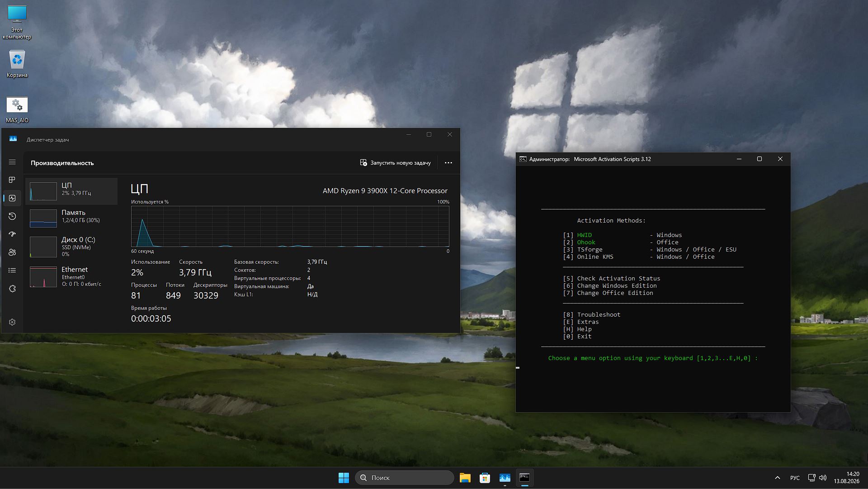Screen dimensions: 868x489
Task: Open the clock and date 14:20
Action: [x=847, y=478]
